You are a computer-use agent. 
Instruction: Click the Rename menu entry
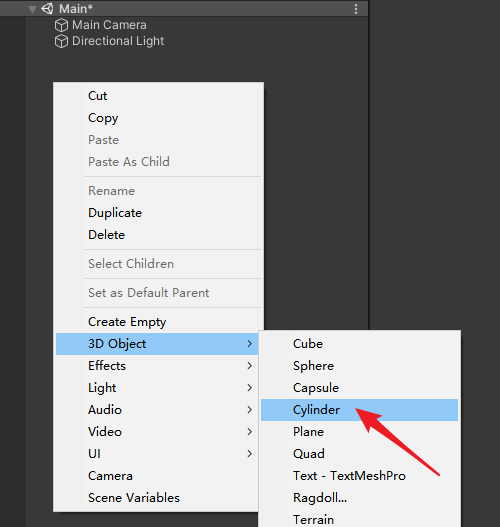158,191
